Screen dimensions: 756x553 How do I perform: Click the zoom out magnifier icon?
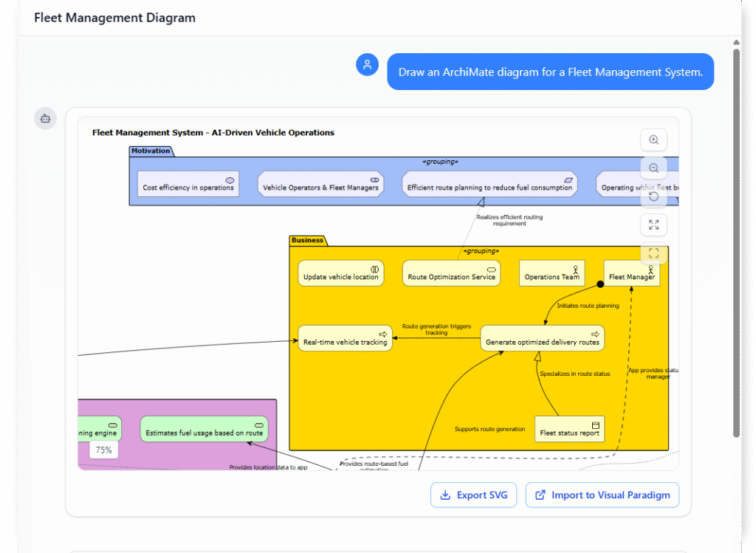pyautogui.click(x=653, y=168)
